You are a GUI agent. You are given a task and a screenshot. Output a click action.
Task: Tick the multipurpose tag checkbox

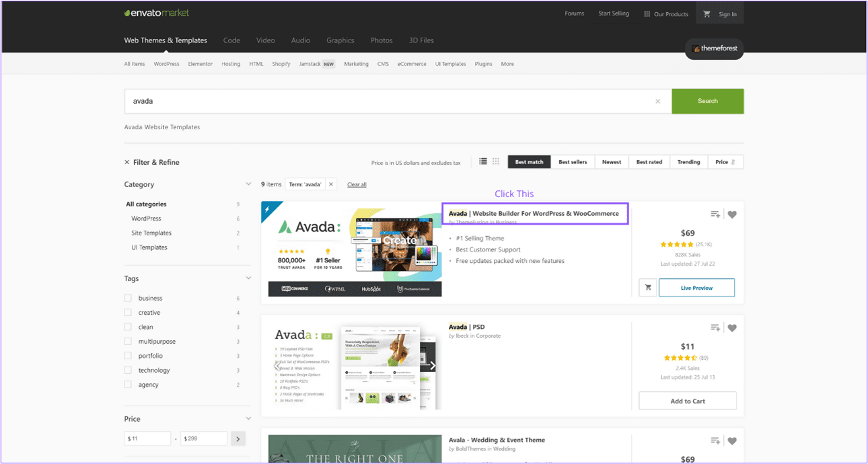[x=128, y=342]
